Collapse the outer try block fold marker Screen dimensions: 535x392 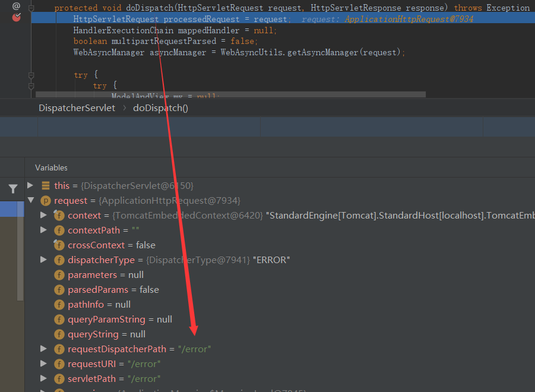coord(31,75)
